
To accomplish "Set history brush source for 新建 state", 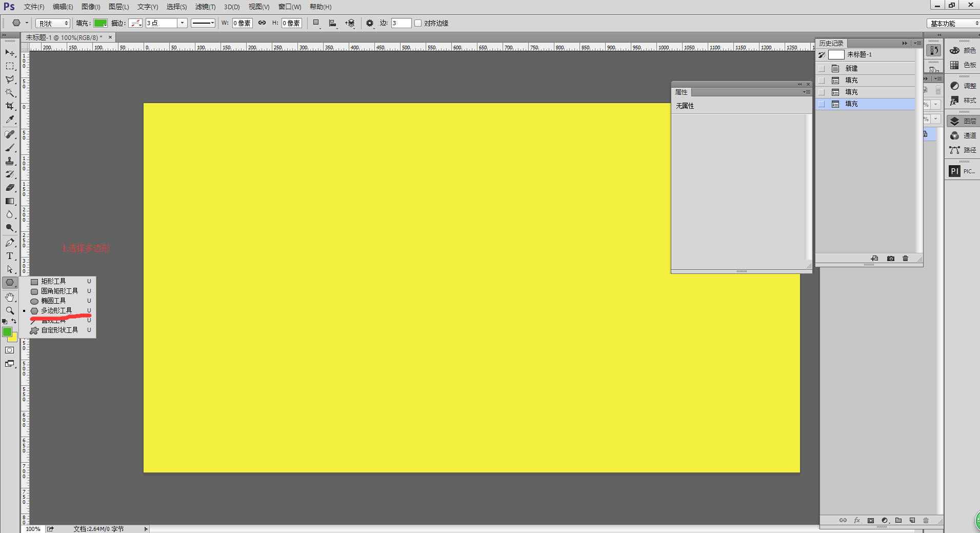I will click(x=822, y=68).
